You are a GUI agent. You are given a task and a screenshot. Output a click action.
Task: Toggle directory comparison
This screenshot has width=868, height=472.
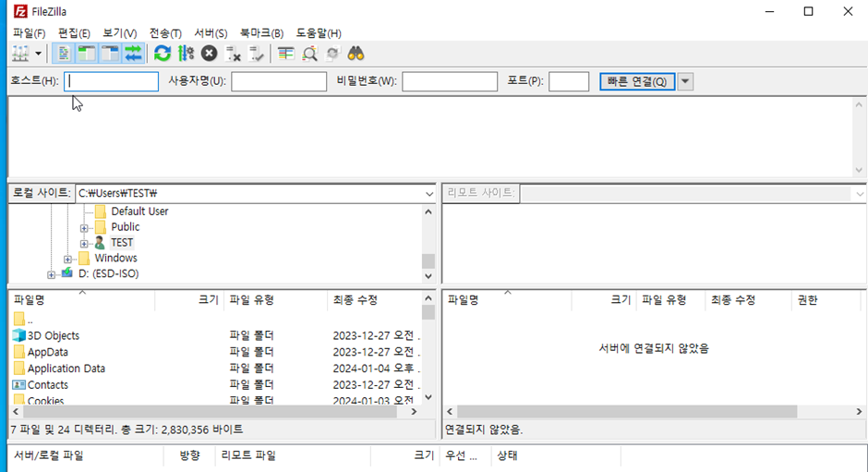[309, 54]
